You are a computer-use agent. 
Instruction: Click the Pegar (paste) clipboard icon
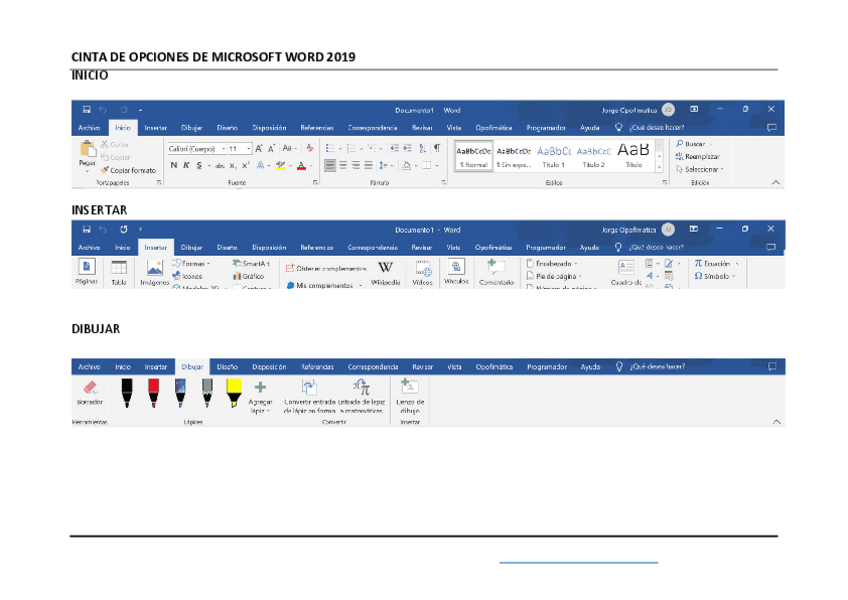87,150
